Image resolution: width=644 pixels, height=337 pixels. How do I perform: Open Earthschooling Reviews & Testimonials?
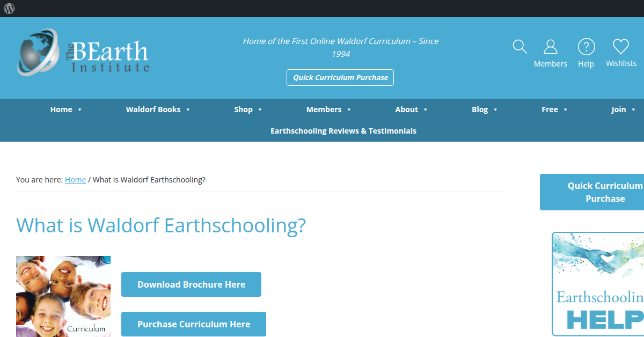(x=343, y=131)
